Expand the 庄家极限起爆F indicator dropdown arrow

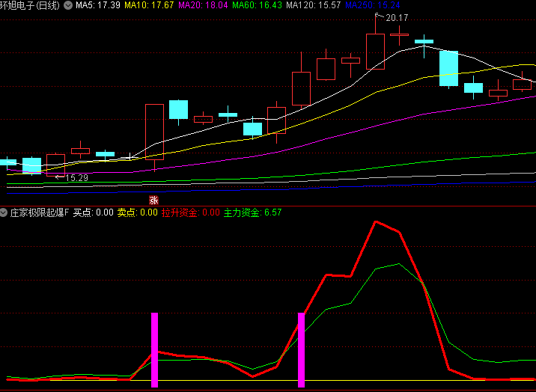pos(4,212)
